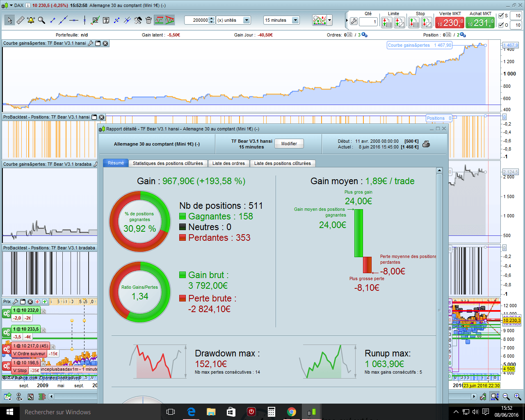Click the wrench icon beside the Qté field

[x=354, y=22]
